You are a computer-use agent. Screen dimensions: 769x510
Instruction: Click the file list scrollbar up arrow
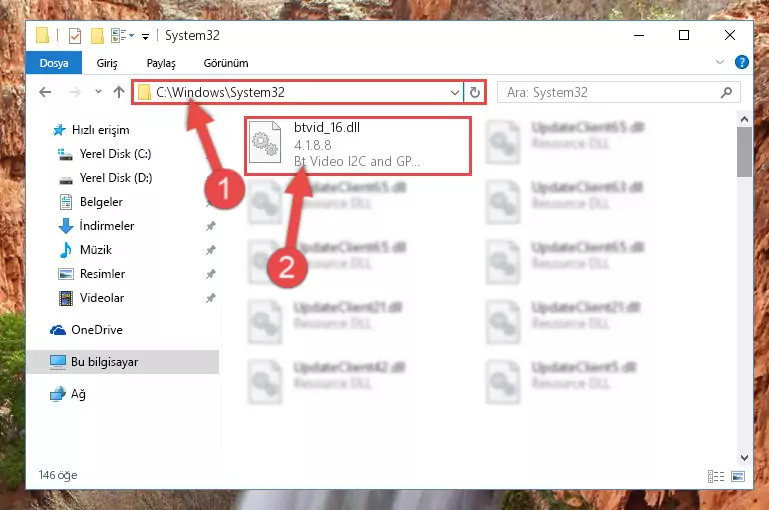744,119
